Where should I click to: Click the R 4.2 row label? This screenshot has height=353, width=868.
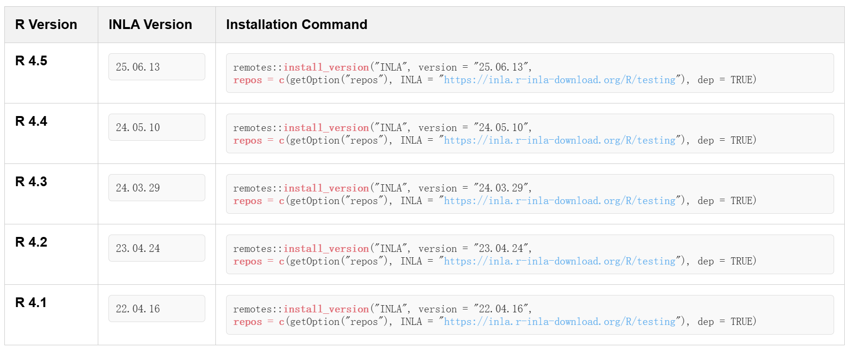click(31, 242)
